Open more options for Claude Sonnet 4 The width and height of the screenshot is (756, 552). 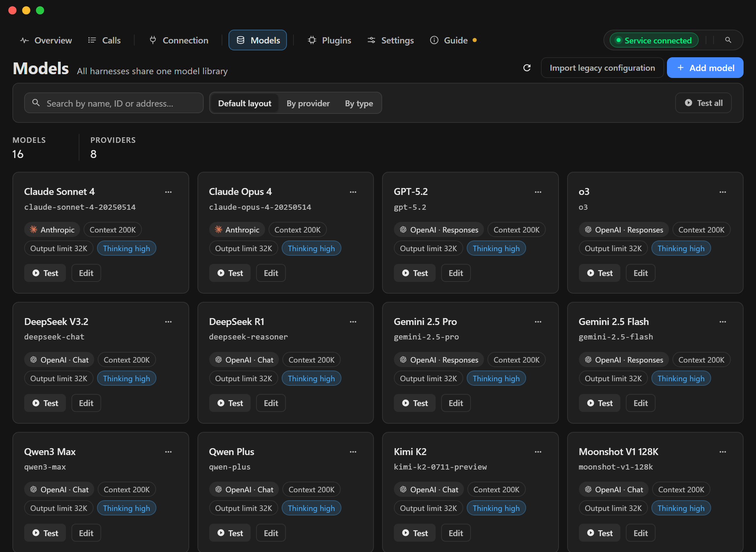click(x=168, y=192)
